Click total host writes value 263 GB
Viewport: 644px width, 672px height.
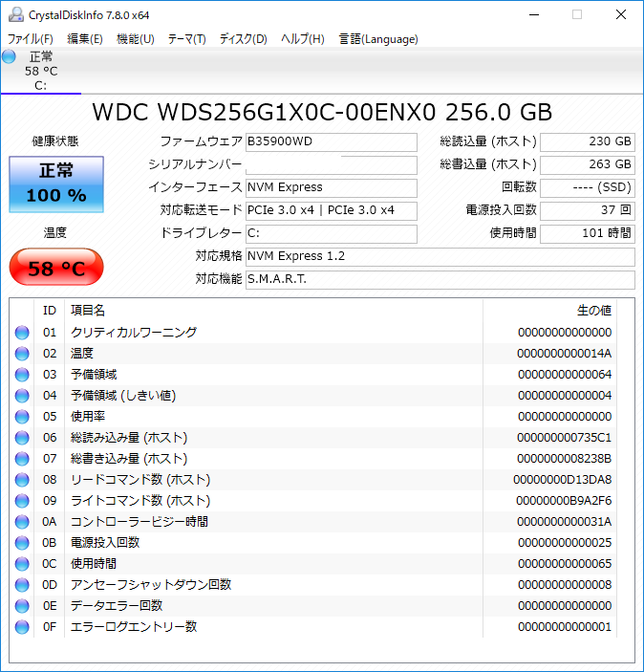point(588,165)
